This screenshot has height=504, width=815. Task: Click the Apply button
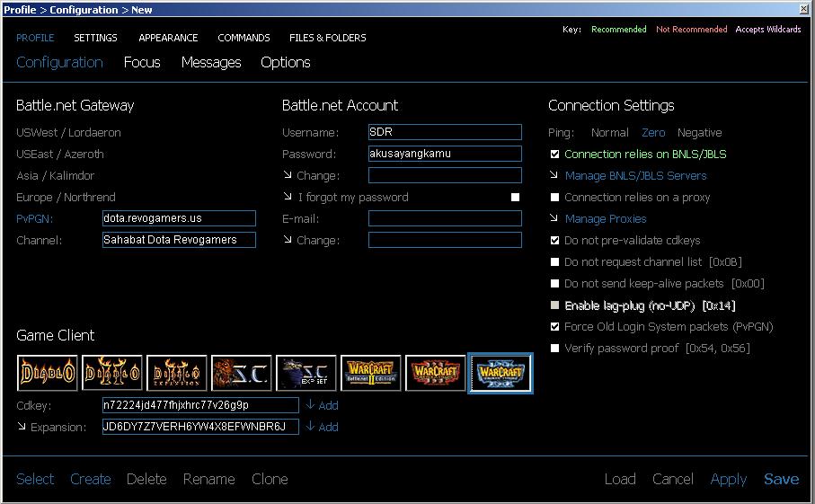click(729, 480)
